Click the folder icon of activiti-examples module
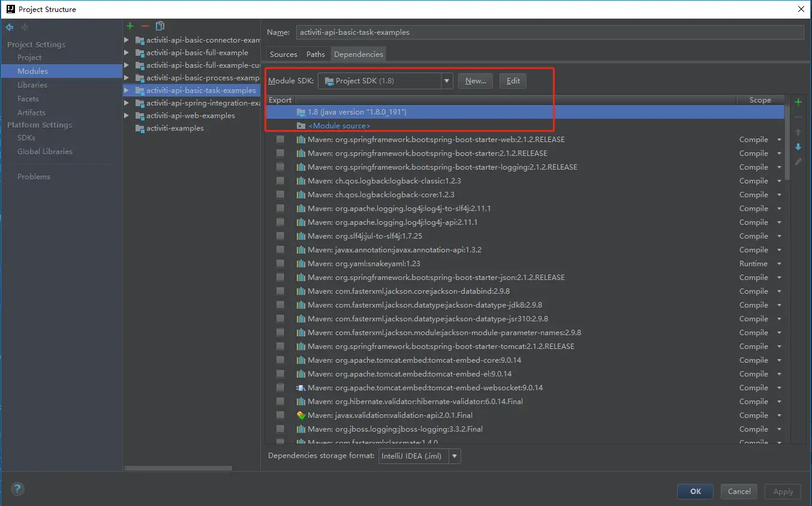The height and width of the screenshot is (506, 812). pyautogui.click(x=140, y=128)
